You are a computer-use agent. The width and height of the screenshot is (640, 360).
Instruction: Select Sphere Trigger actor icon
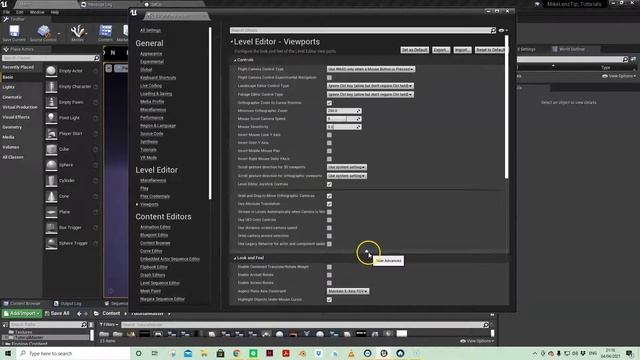pos(51,243)
